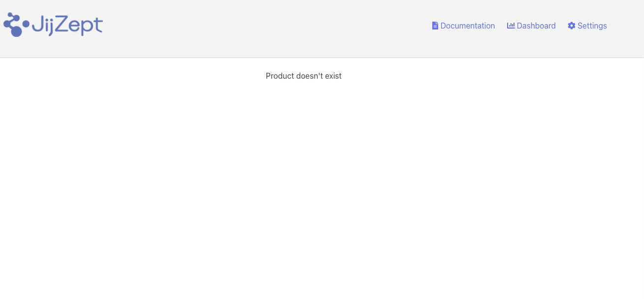Choose Settings in the top navigation
The width and height of the screenshot is (644, 300).
point(587,26)
